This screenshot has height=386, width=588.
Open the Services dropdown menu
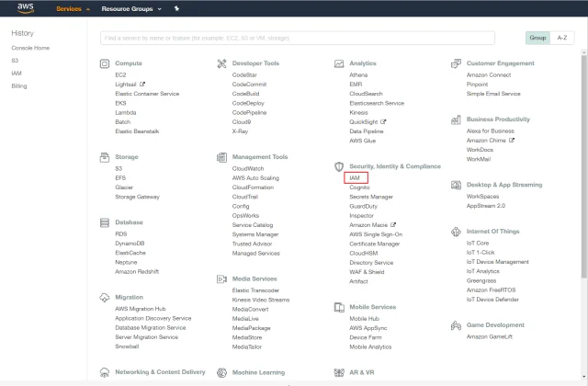point(73,8)
